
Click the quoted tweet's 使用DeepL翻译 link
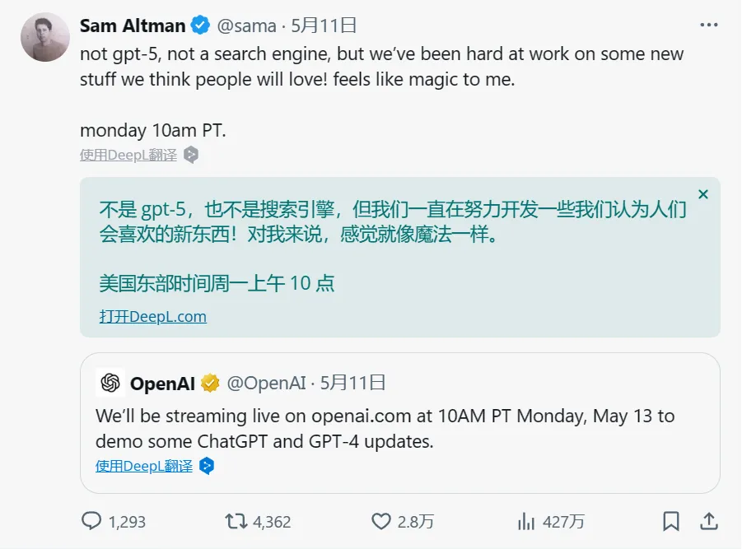pos(144,467)
